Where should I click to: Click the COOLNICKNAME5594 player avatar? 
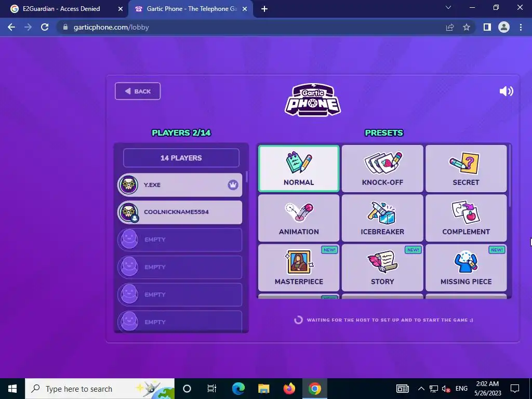click(x=129, y=212)
